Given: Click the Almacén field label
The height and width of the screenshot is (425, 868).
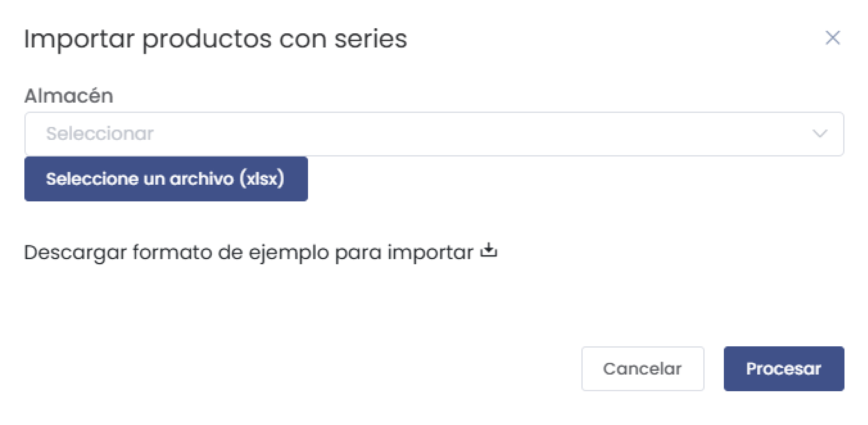Looking at the screenshot, I should (69, 96).
